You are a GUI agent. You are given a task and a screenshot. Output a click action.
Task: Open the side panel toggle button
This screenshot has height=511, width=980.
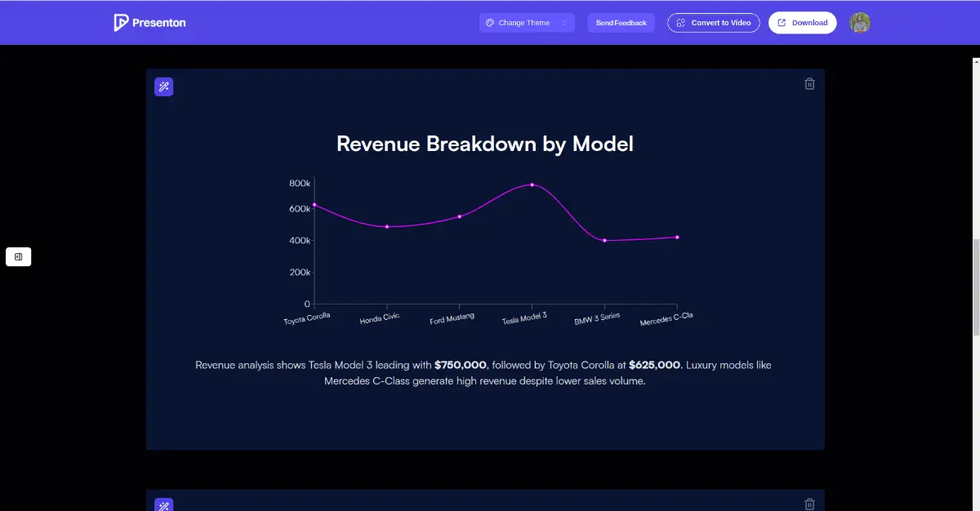pyautogui.click(x=18, y=256)
